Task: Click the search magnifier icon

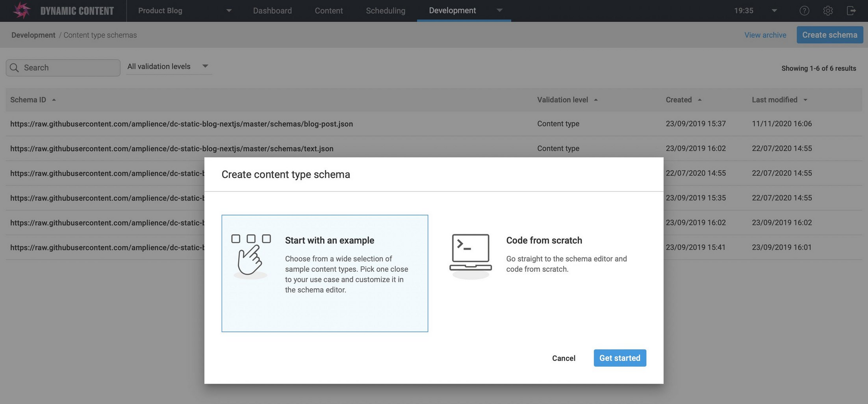Action: 14,68
